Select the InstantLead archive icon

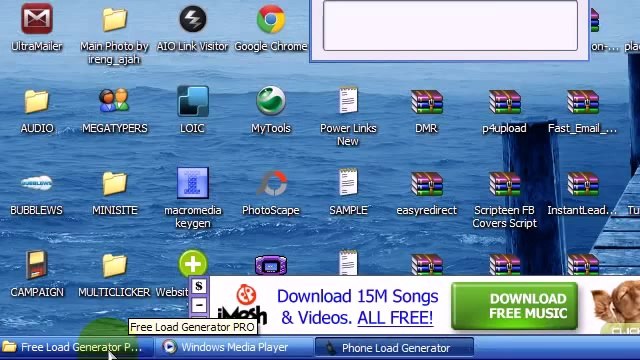click(583, 184)
